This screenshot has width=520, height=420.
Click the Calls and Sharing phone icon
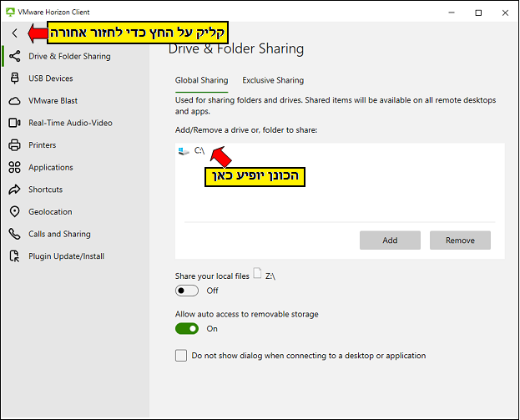[14, 234]
